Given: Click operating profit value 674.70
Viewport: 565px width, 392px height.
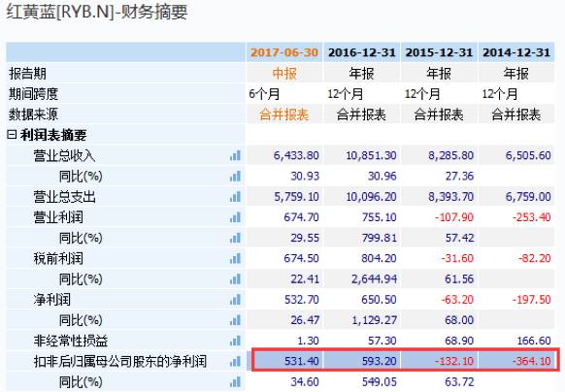Looking at the screenshot, I should (301, 217).
